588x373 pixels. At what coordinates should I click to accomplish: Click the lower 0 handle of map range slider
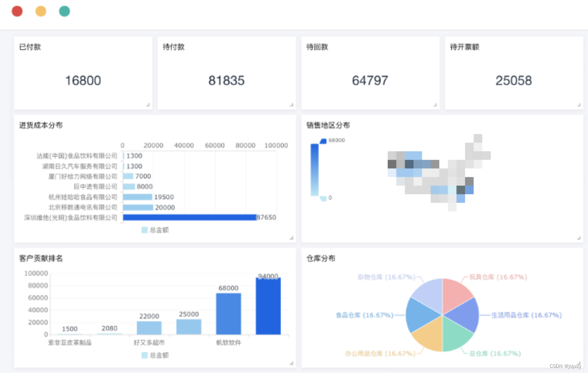pyautogui.click(x=323, y=199)
